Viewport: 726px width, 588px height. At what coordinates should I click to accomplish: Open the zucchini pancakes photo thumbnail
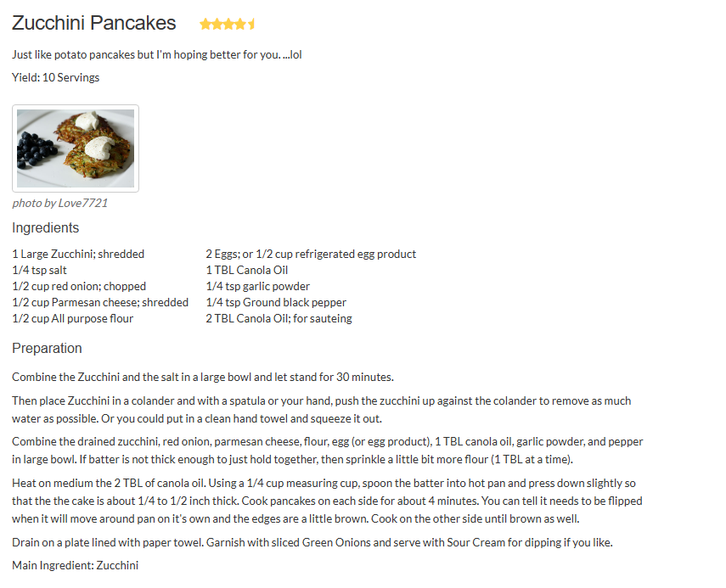(76, 148)
